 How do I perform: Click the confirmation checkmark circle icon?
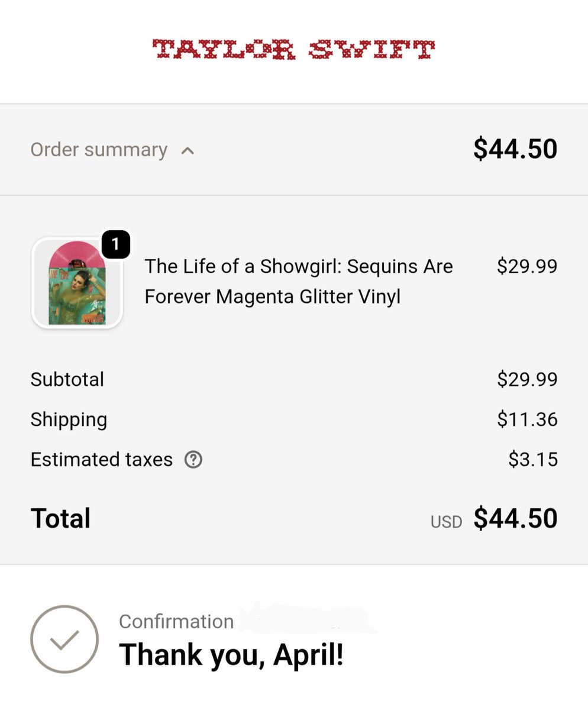64,639
